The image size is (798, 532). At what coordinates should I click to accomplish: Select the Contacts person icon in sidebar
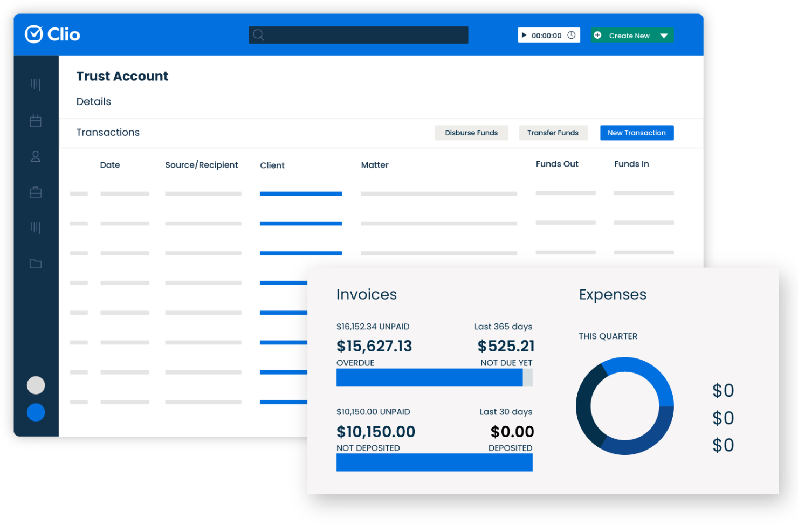pyautogui.click(x=36, y=156)
